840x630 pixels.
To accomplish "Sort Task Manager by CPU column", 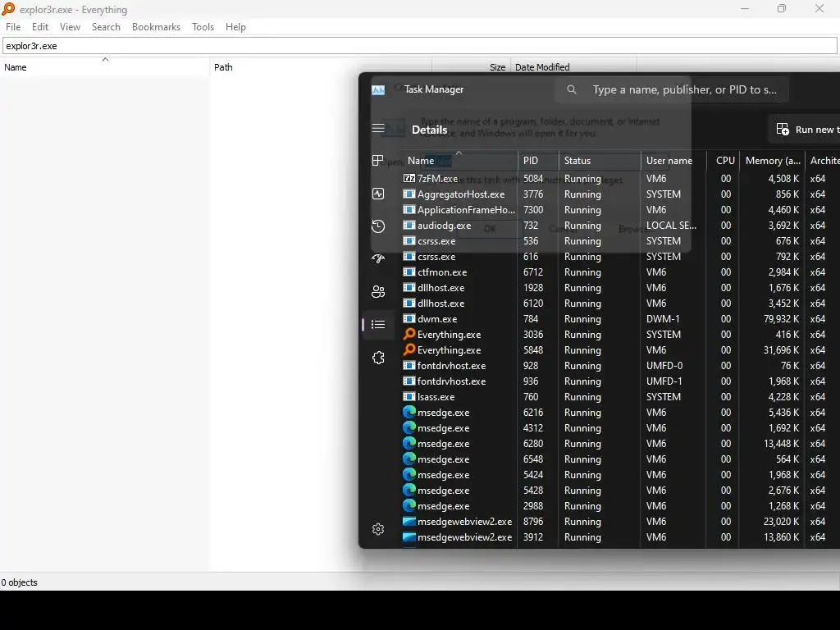I will point(724,161).
